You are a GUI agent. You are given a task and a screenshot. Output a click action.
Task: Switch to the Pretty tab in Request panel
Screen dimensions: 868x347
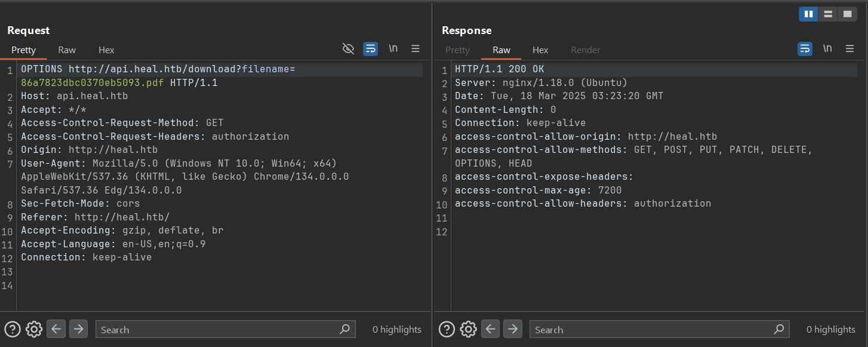(x=24, y=50)
